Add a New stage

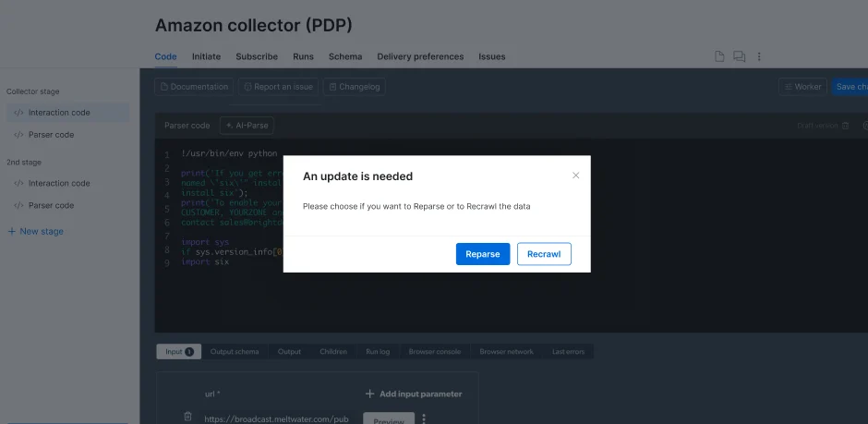click(35, 231)
